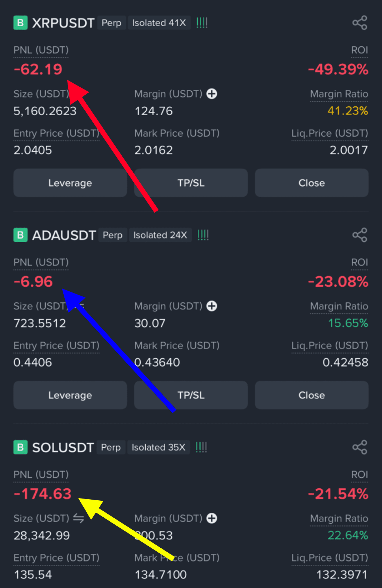The image size is (382, 588).
Task: Tap the ADAUSDT signal bars indicator
Action: (203, 235)
